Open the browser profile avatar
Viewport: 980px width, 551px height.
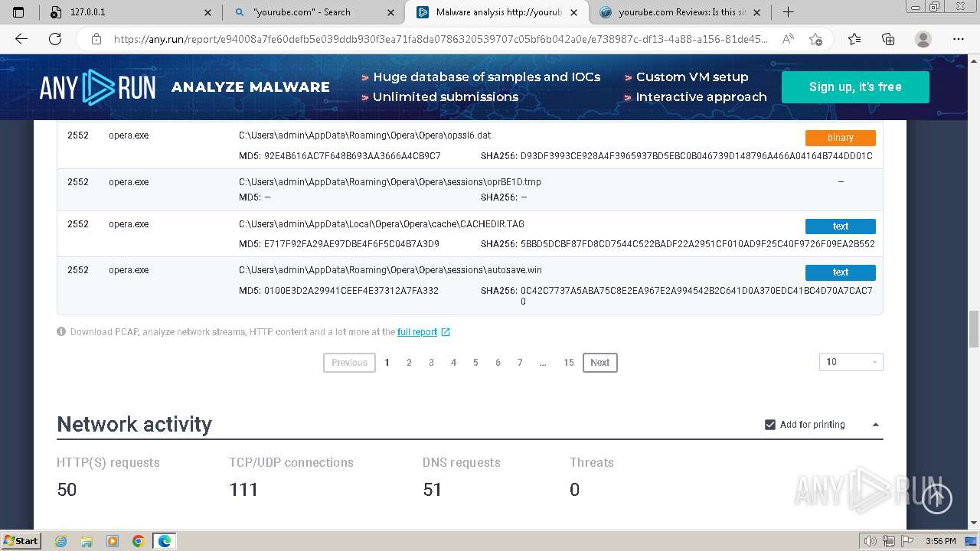pyautogui.click(x=923, y=39)
